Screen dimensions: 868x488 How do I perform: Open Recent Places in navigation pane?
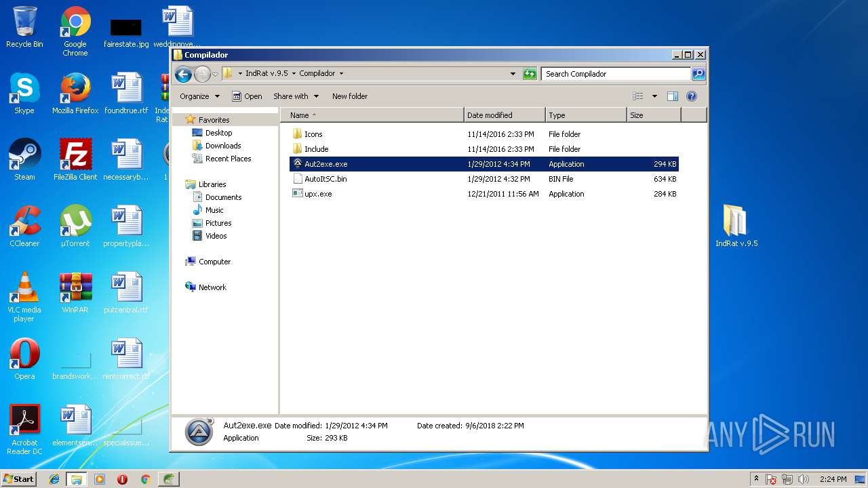click(x=228, y=159)
